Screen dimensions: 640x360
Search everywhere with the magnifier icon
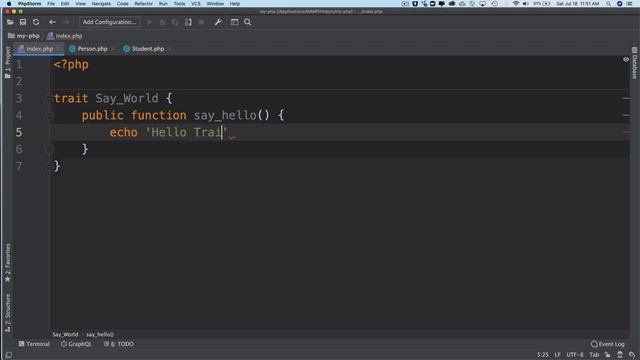[247, 22]
